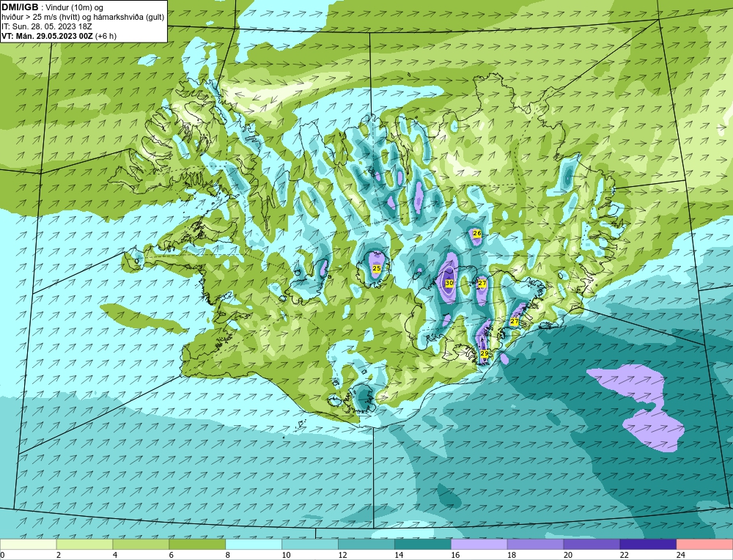Click the yellow gust label 26

pos(477,233)
